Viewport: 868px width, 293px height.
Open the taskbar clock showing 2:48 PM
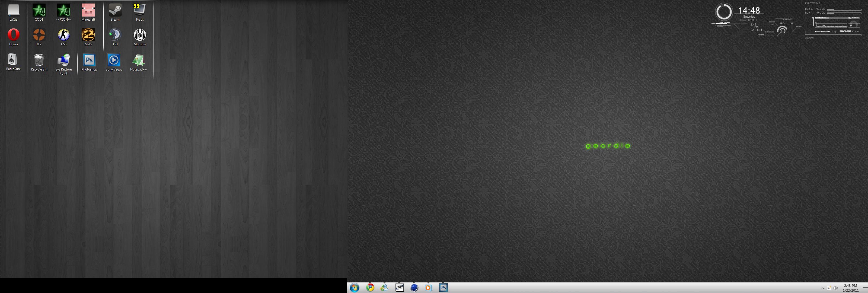tap(850, 288)
